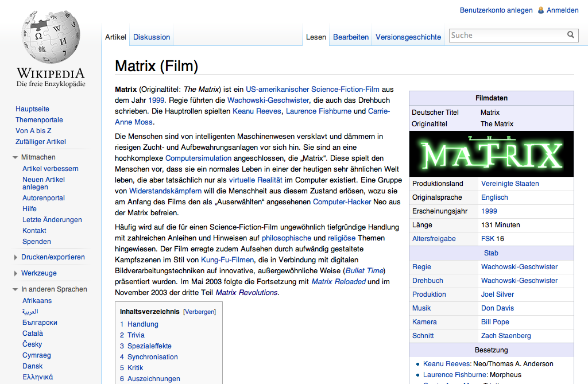Open the Artikel tab

pyautogui.click(x=115, y=37)
